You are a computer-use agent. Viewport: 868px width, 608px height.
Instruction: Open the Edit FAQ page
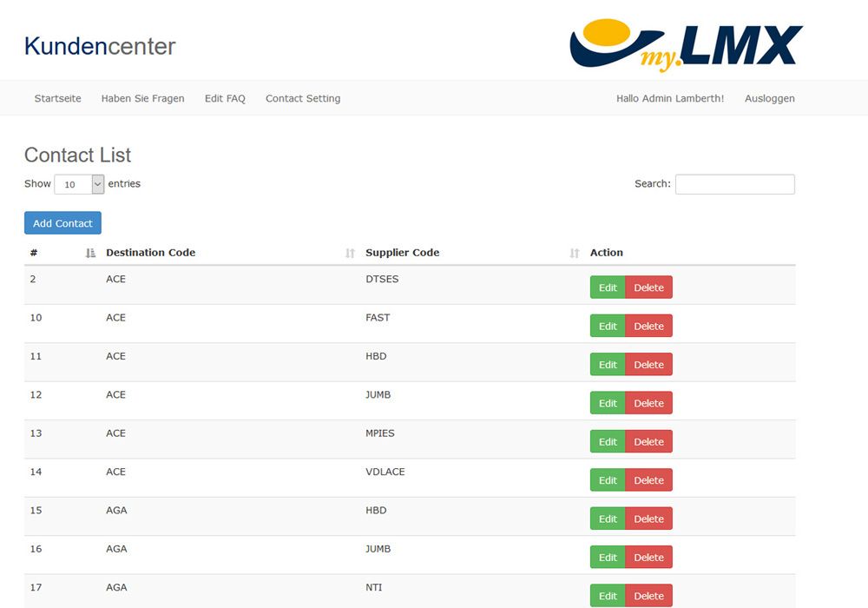click(225, 99)
